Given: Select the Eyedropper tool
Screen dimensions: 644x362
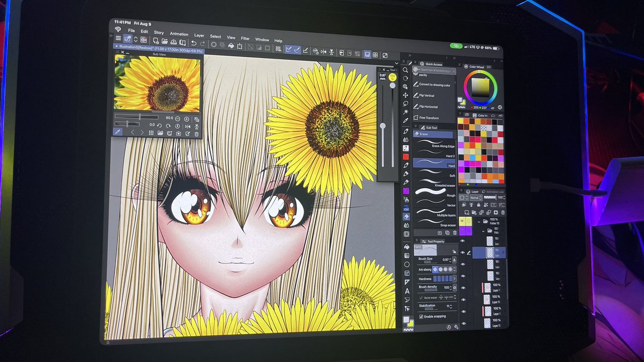Looking at the screenshot, I should (405, 120).
